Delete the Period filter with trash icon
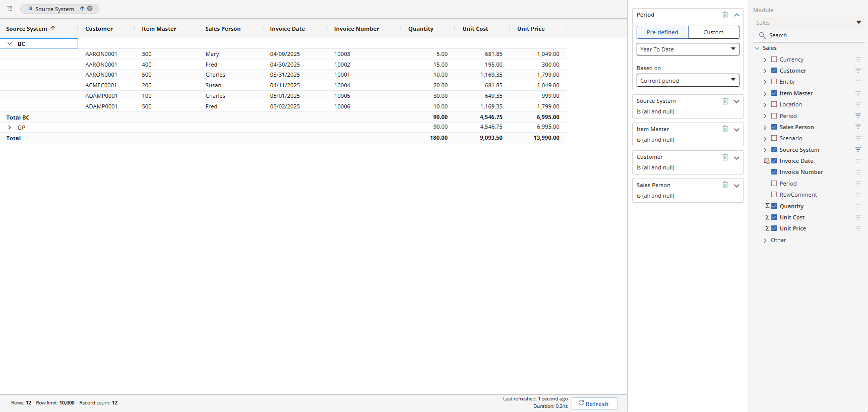This screenshot has height=412, width=868. pos(725,15)
